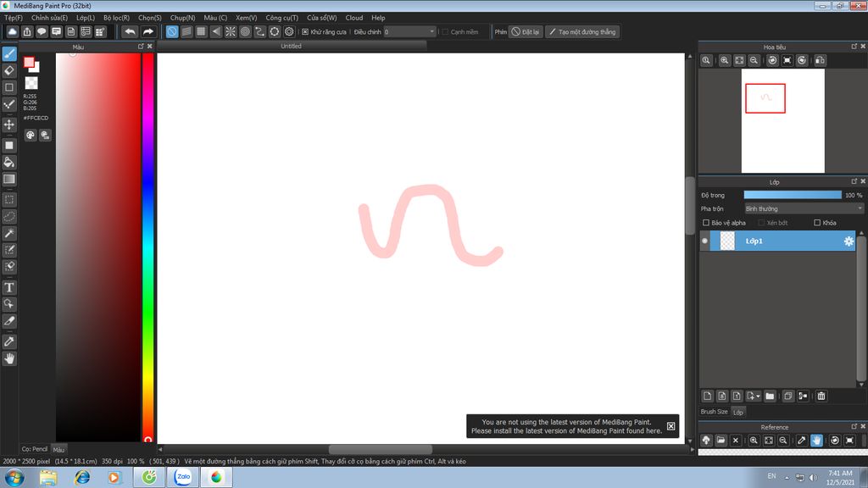Viewport: 868px width, 488px height.
Task: Enable Khóa layer lock checkbox
Action: coord(817,223)
